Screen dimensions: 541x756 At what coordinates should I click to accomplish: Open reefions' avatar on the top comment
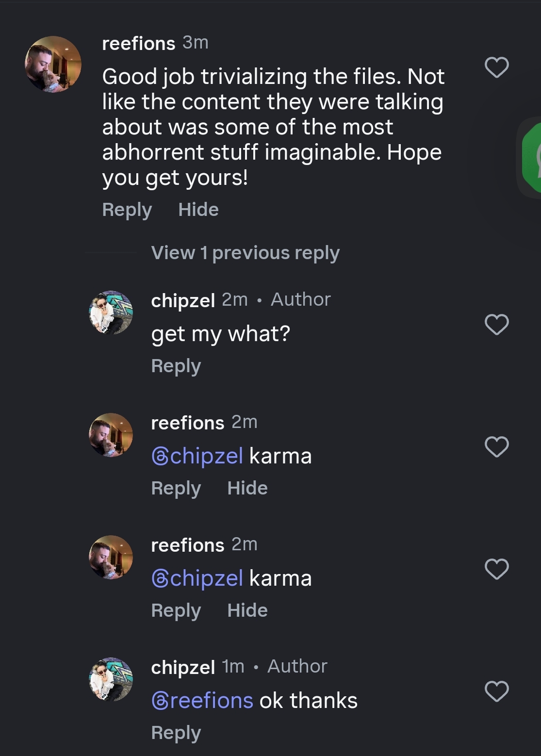click(x=53, y=64)
